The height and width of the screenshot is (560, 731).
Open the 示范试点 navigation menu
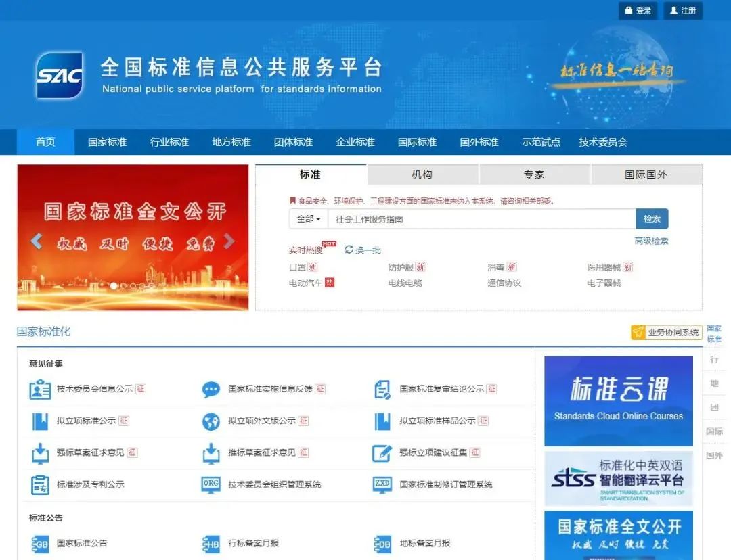[541, 142]
